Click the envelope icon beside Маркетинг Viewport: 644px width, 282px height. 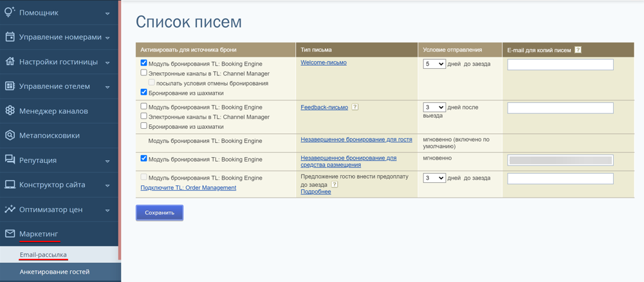pyautogui.click(x=10, y=234)
